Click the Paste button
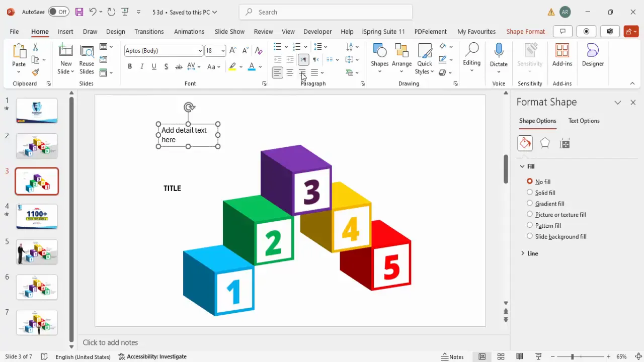The width and height of the screenshot is (644, 362). [19, 55]
